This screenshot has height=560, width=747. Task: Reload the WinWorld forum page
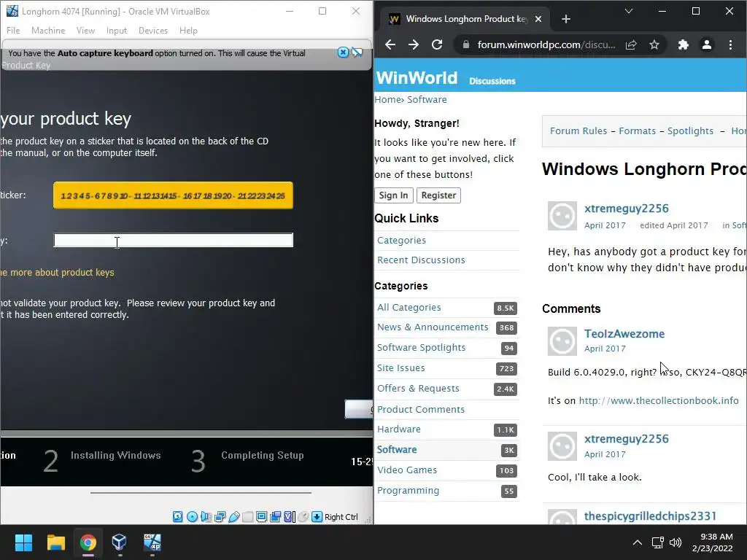point(437,44)
